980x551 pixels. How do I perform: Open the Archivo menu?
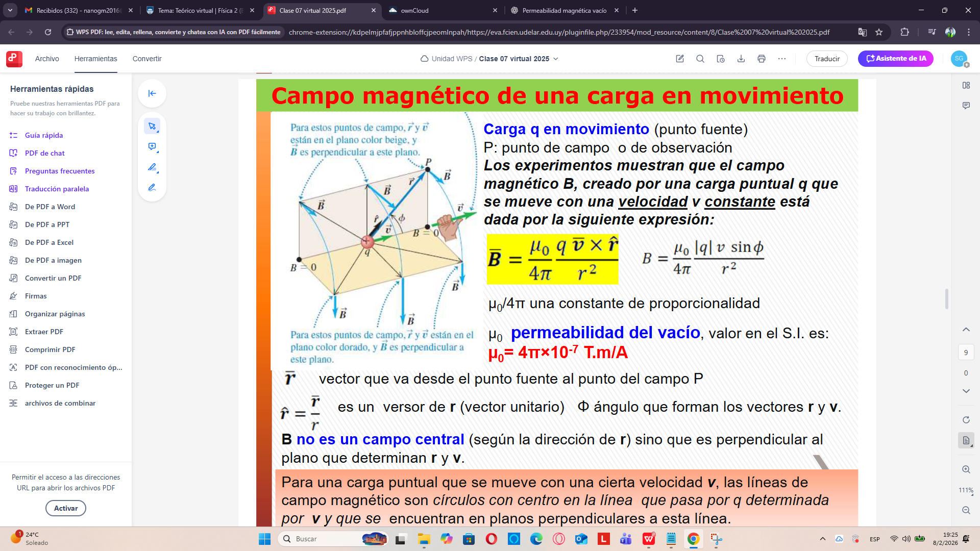[47, 59]
